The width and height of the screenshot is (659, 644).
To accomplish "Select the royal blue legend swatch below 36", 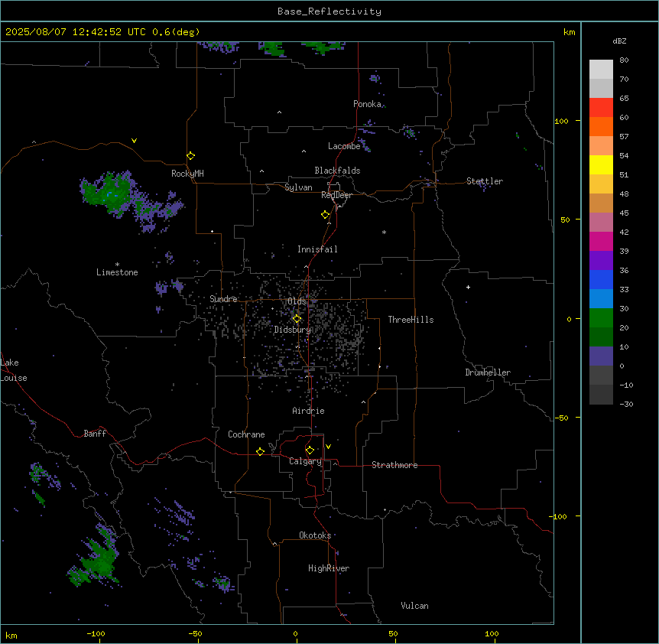I will [x=601, y=279].
